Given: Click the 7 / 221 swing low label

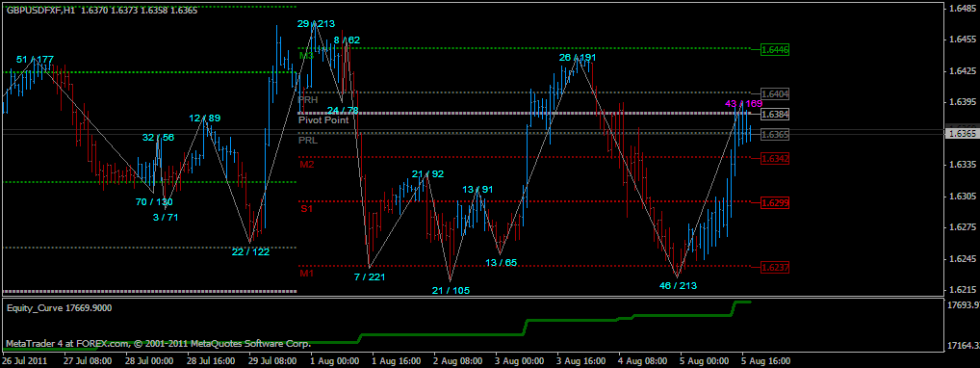Looking at the screenshot, I should tap(370, 276).
